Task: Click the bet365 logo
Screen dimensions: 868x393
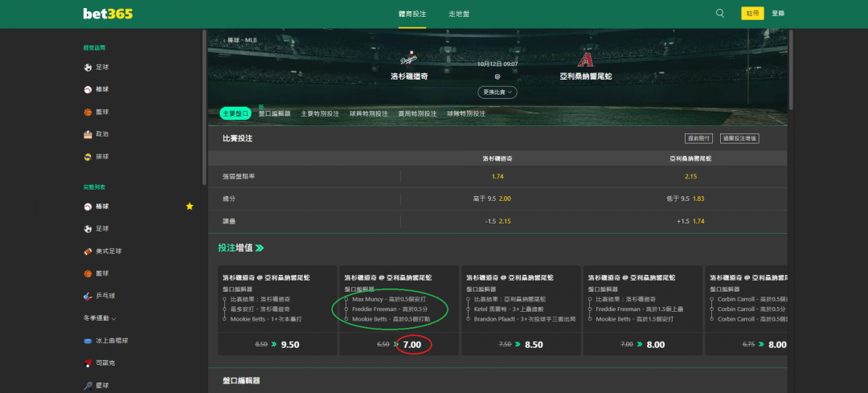Action: click(x=108, y=14)
